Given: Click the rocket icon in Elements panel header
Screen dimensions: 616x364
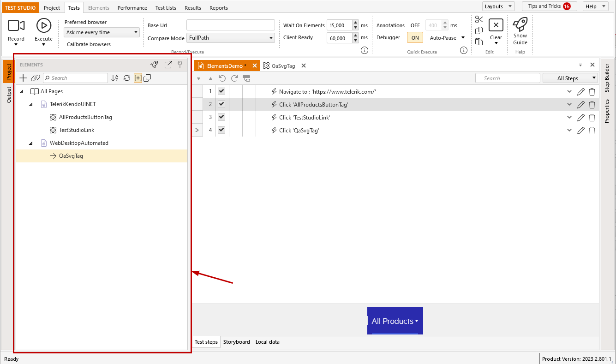Looking at the screenshot, I should (x=155, y=65).
